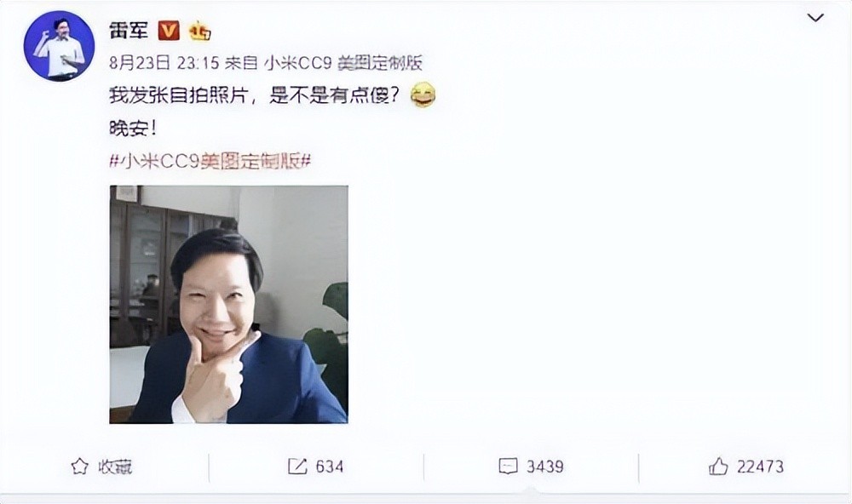
Task: Click the orange V verified badge
Action: coord(169,31)
